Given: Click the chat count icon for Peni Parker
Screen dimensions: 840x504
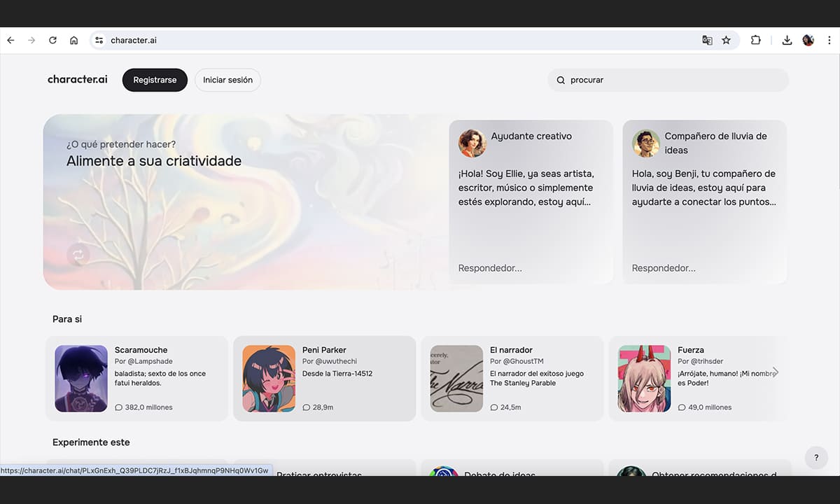Looking at the screenshot, I should [x=306, y=407].
